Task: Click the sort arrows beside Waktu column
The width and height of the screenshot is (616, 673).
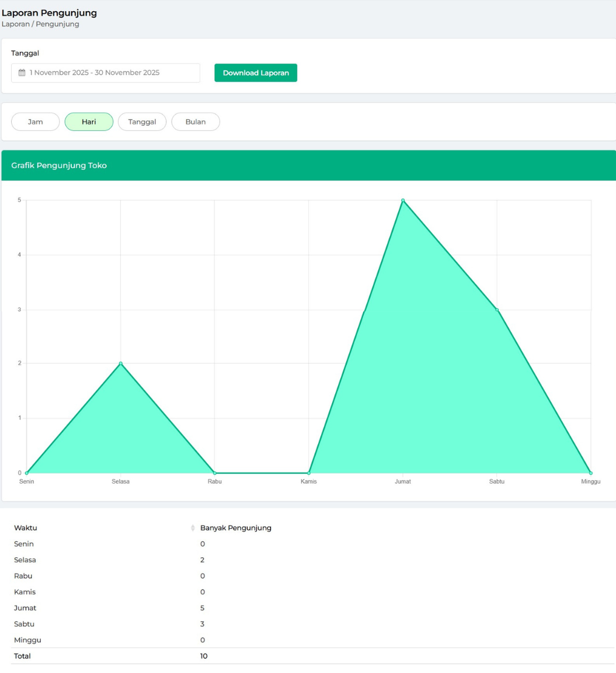Action: (193, 528)
